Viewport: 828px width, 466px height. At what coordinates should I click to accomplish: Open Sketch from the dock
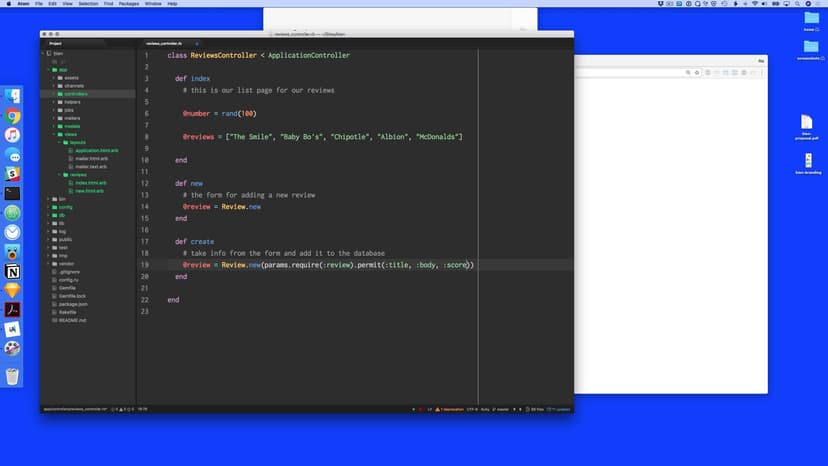pos(12,290)
